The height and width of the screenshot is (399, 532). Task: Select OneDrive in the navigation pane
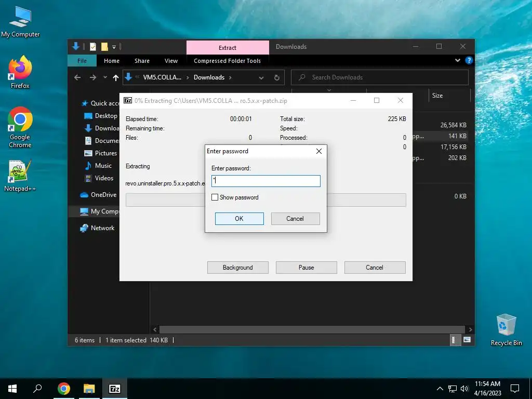pyautogui.click(x=98, y=195)
